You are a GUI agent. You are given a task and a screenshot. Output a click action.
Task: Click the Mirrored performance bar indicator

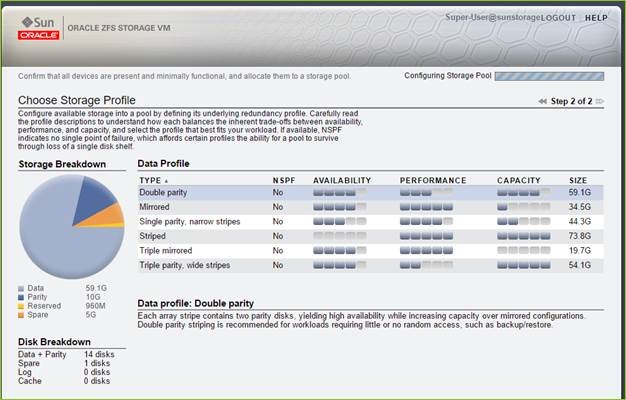(x=426, y=207)
